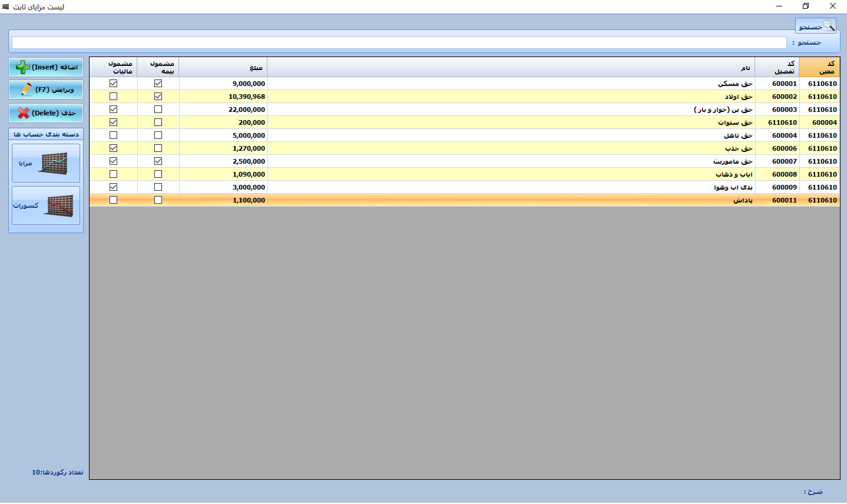Check insurance checkbox for پاداش row
Image resolution: width=847 pixels, height=504 pixels.
click(158, 200)
